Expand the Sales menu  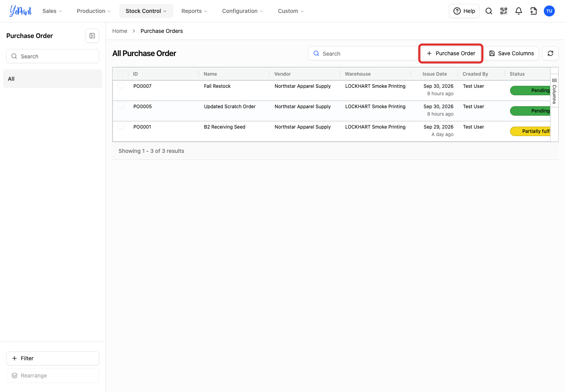click(x=52, y=11)
